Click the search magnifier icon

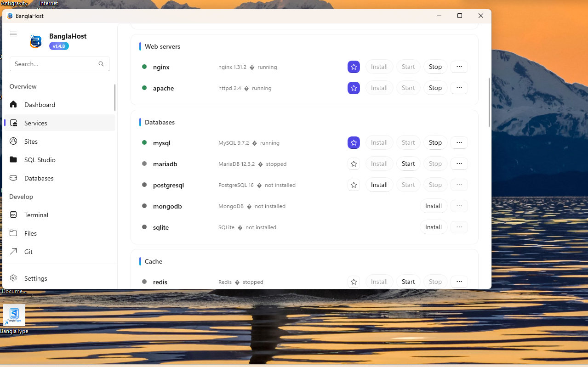click(101, 64)
